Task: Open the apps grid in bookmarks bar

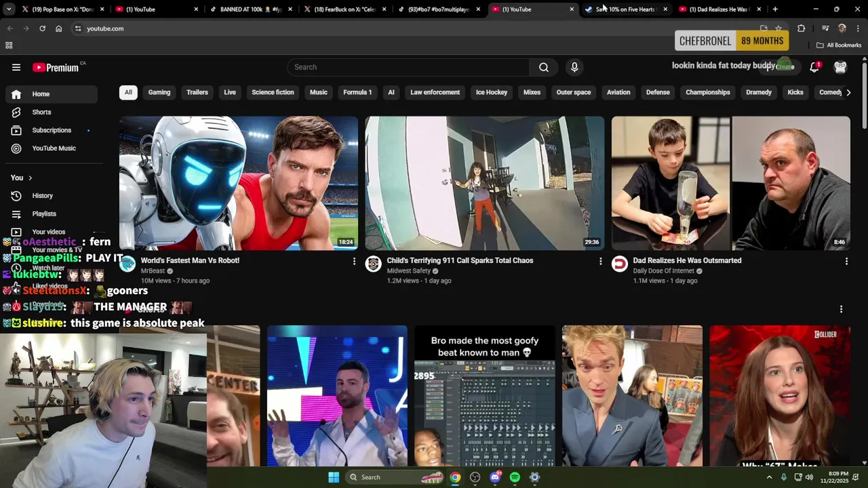Action: point(9,45)
